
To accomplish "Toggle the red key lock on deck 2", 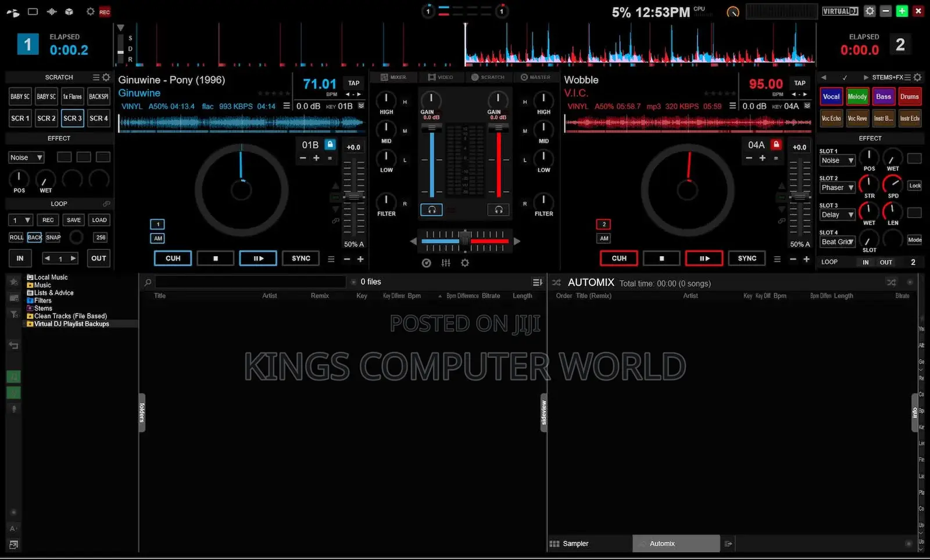I will (x=776, y=145).
